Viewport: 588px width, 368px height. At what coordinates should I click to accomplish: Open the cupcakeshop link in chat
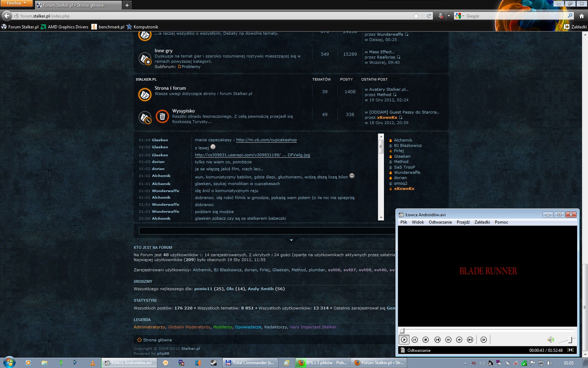coord(266,140)
